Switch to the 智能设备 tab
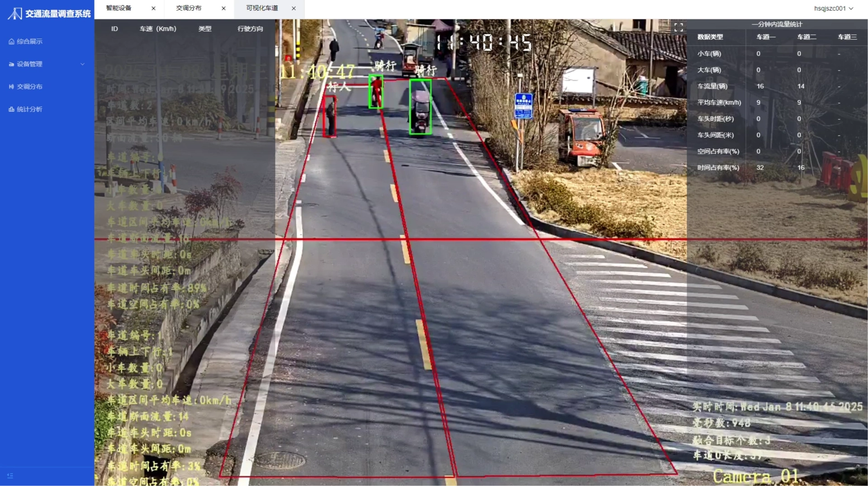This screenshot has height=486, width=868. point(119,8)
